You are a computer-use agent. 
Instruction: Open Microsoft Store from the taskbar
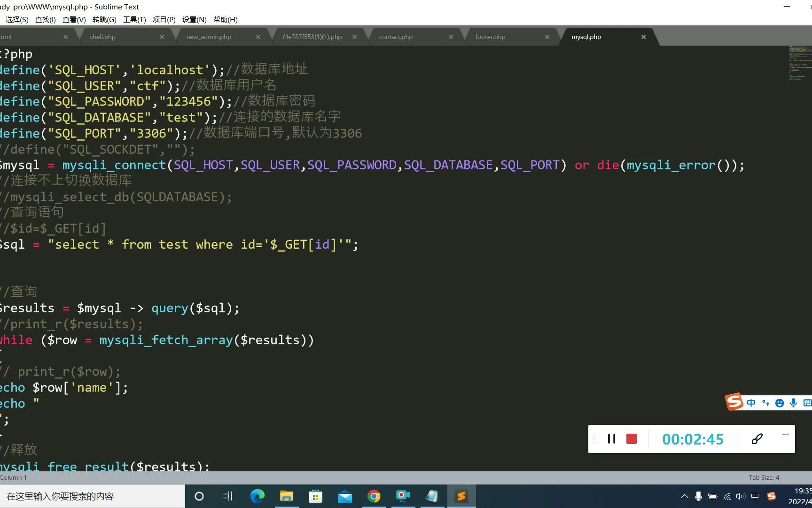315,496
